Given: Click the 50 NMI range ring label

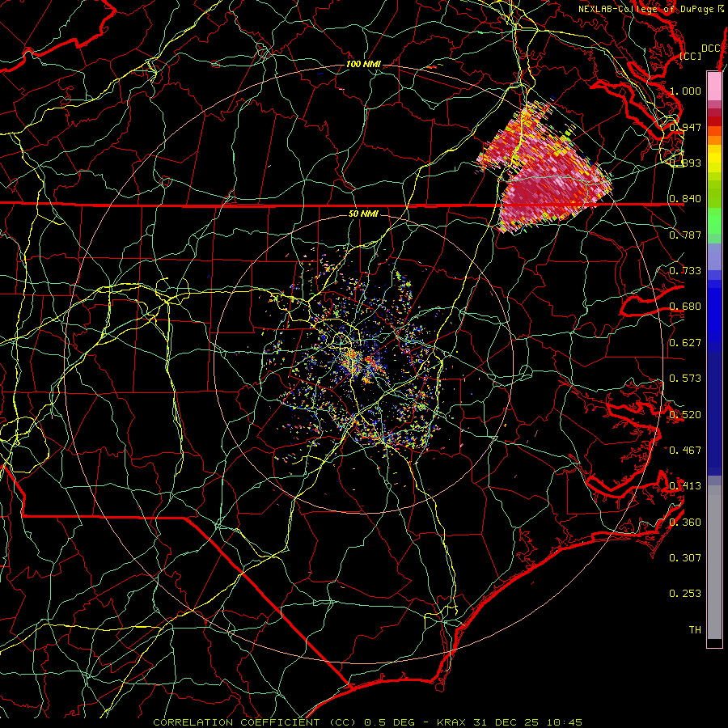Looking at the screenshot, I should [363, 214].
